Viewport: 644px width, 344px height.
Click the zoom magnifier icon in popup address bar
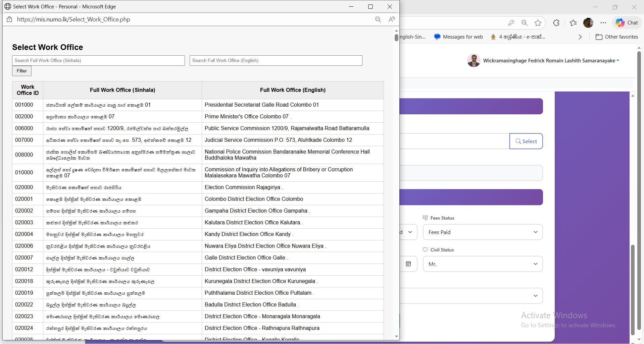[378, 19]
